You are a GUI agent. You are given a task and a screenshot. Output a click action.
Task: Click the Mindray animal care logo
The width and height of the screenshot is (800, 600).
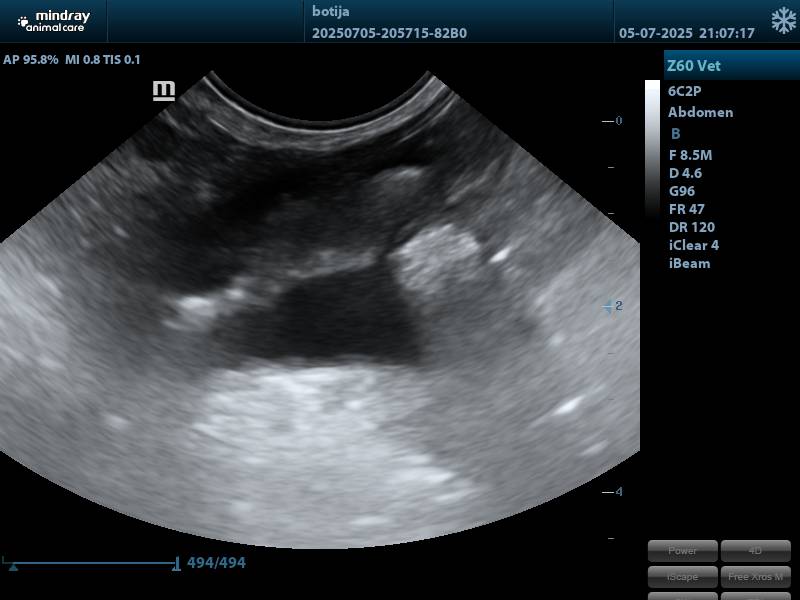click(x=52, y=21)
